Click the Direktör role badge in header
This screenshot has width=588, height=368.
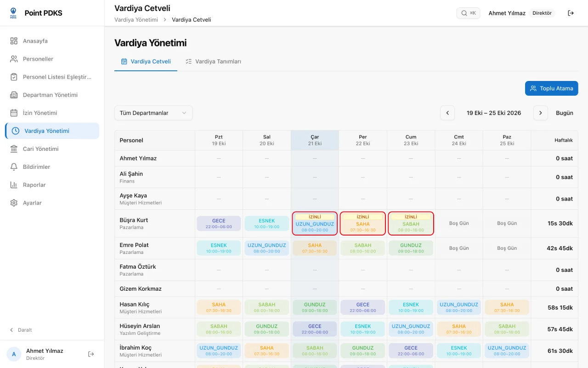point(542,13)
